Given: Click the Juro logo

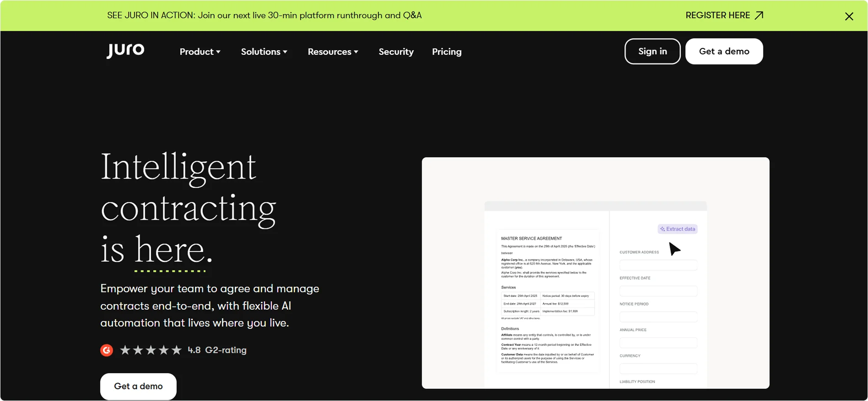Looking at the screenshot, I should [x=126, y=50].
